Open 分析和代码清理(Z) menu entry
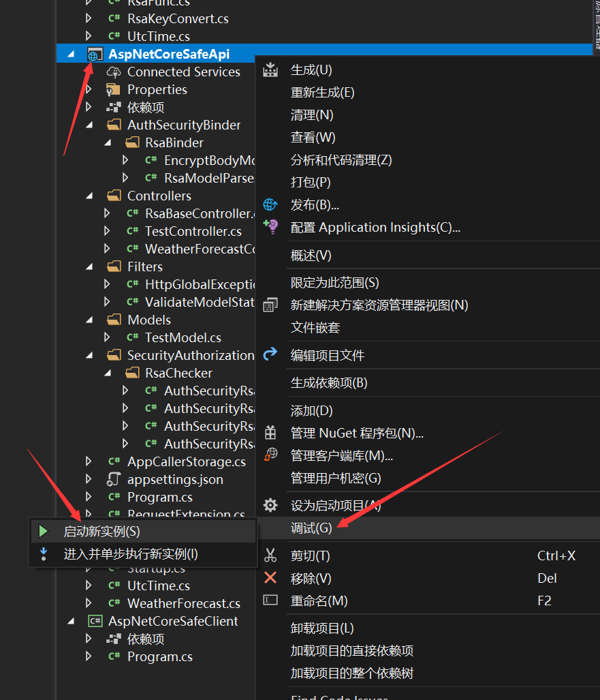 (341, 159)
